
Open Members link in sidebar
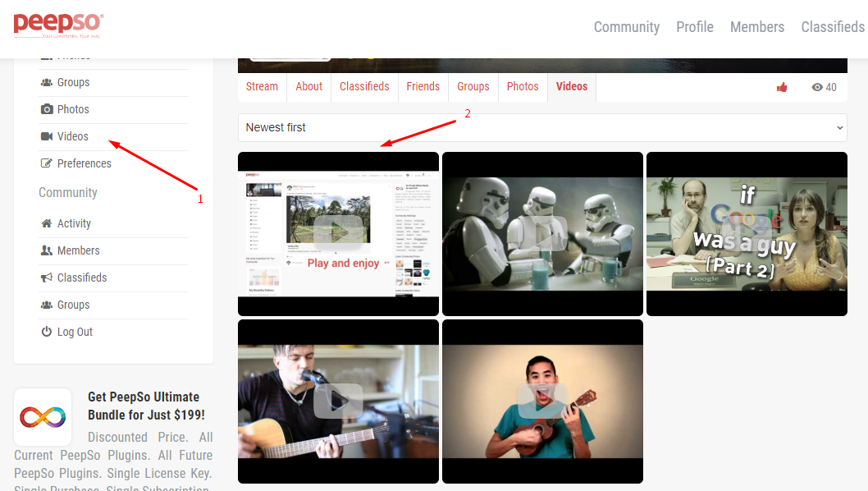pyautogui.click(x=79, y=250)
